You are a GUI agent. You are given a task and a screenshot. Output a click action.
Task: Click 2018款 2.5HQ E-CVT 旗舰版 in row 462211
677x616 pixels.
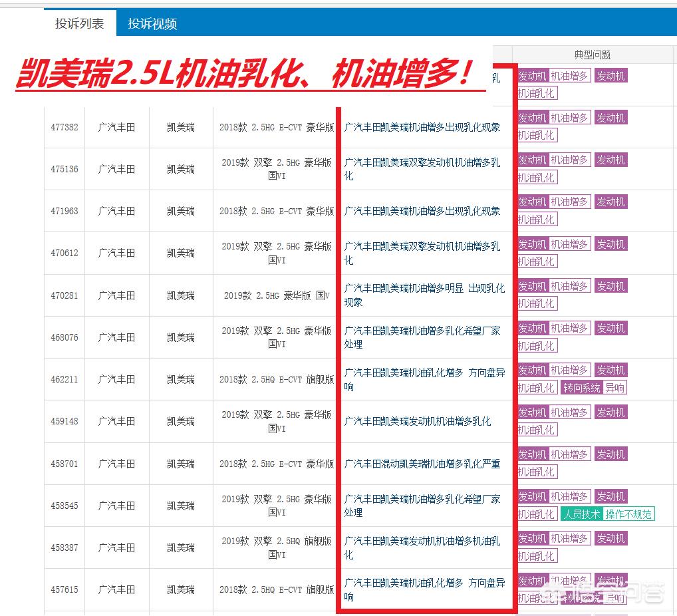click(277, 380)
